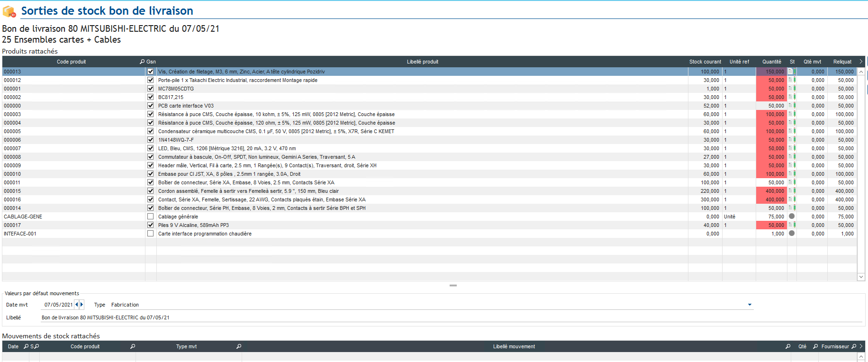Expand more columns in movements table header
Viewport: 868px width, 362px height.
coord(861,346)
